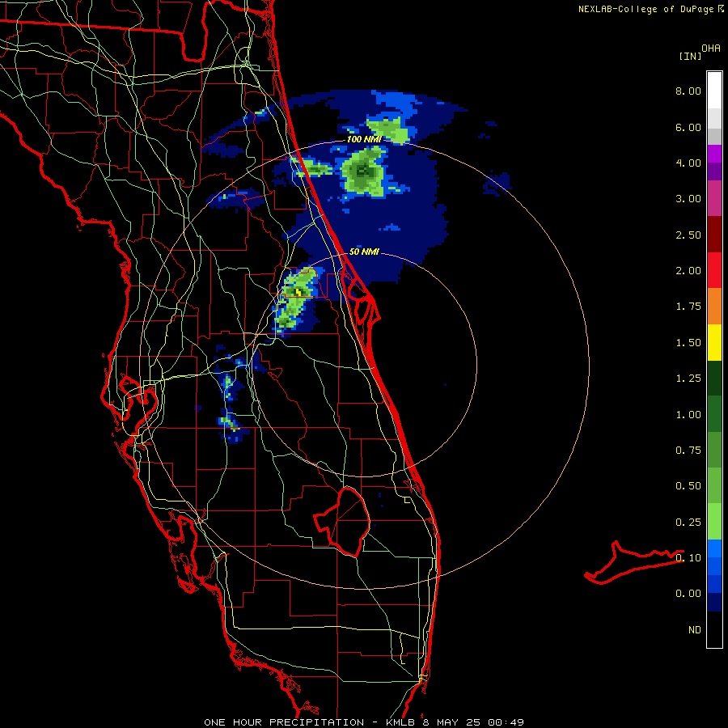Select the yellow swatch on the color scale
The image size is (728, 728).
[x=714, y=342]
